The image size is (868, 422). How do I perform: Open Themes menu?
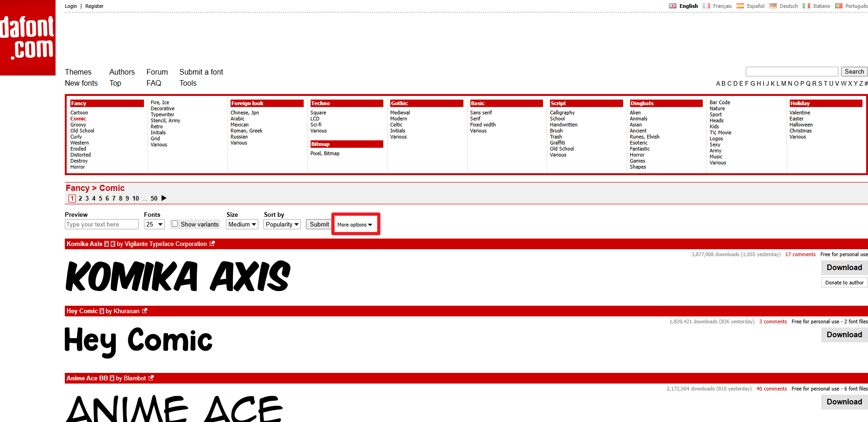pyautogui.click(x=78, y=72)
